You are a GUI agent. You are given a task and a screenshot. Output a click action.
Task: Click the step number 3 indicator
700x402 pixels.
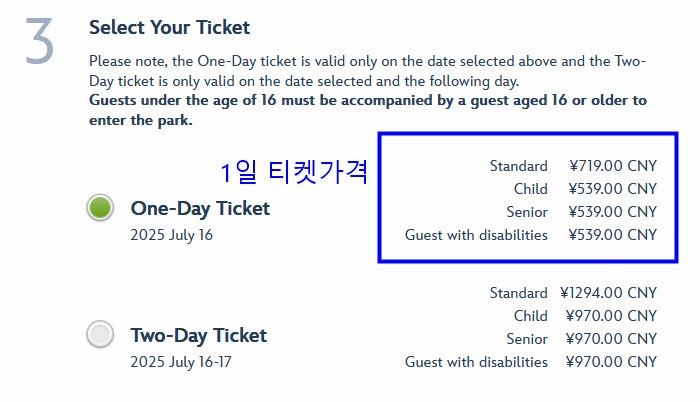click(x=38, y=42)
